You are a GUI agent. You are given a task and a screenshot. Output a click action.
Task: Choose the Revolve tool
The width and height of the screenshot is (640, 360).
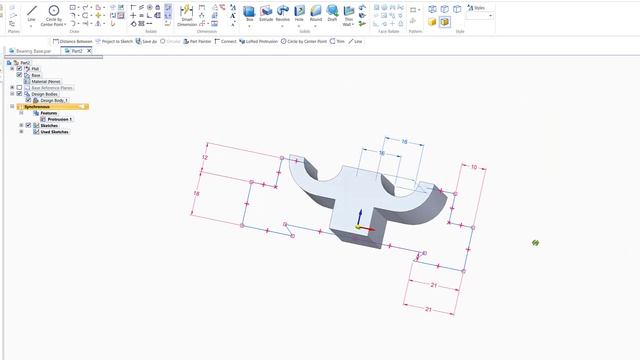(x=282, y=13)
